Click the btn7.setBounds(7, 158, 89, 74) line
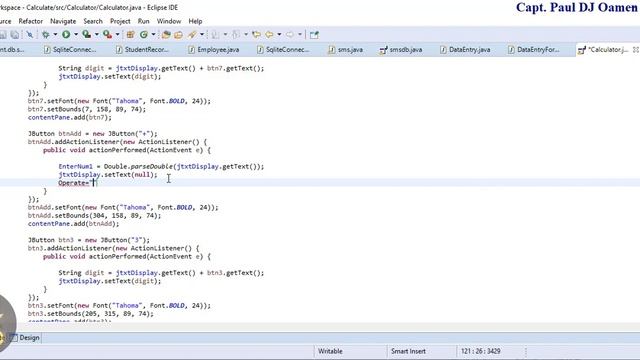This screenshot has height=360, width=640. tap(87, 109)
